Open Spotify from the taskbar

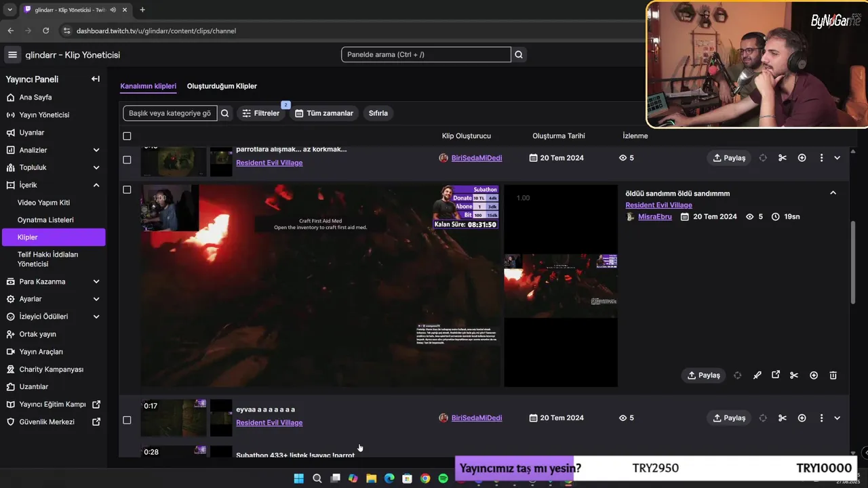tap(443, 479)
